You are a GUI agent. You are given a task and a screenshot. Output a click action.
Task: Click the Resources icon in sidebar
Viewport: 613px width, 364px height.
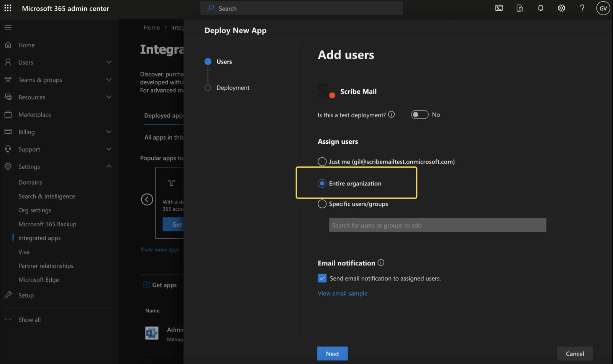[8, 97]
